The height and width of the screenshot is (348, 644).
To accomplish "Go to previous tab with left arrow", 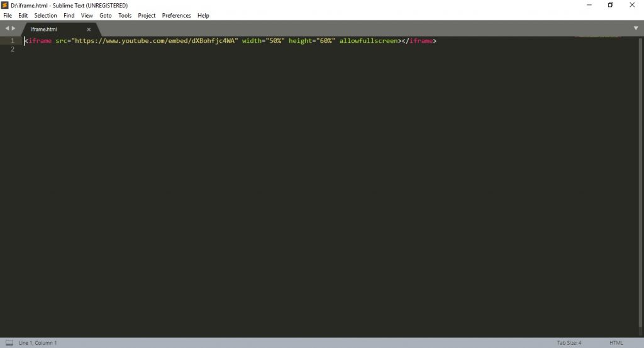I will (x=7, y=28).
